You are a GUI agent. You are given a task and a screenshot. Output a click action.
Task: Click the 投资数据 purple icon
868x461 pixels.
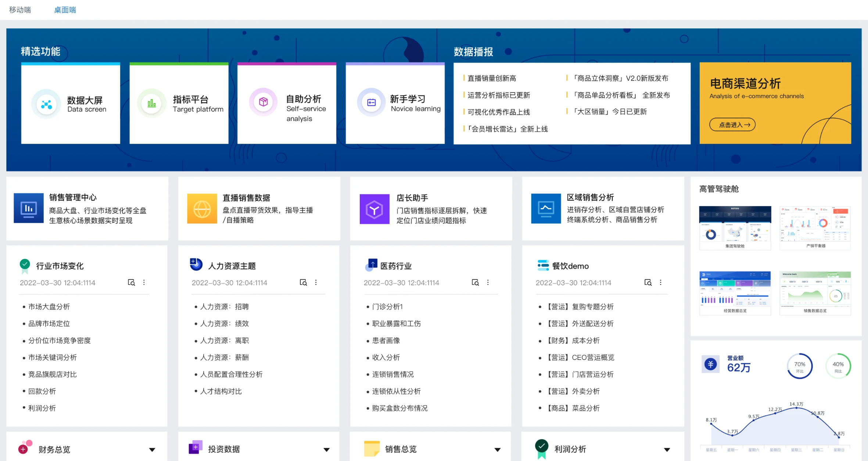point(196,447)
